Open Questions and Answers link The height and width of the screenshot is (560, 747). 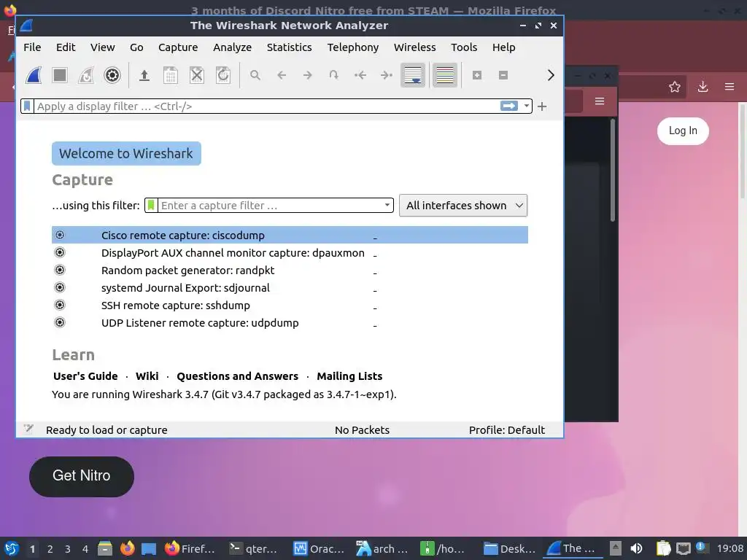click(x=237, y=376)
